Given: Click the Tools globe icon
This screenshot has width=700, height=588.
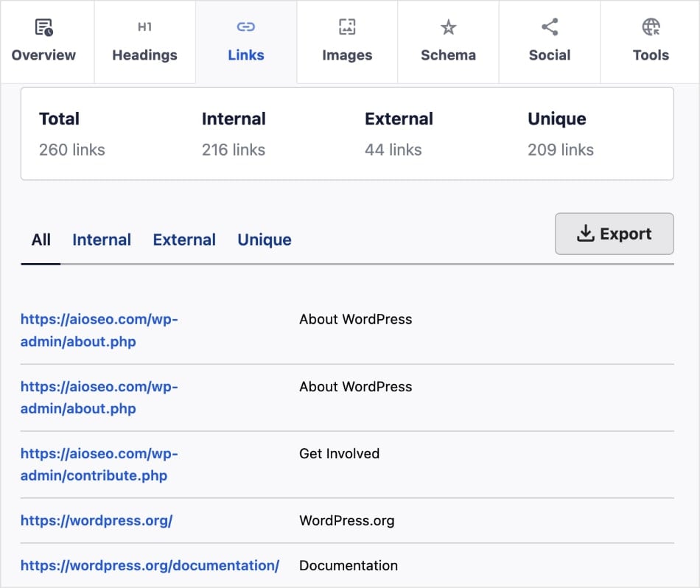Looking at the screenshot, I should (x=651, y=28).
